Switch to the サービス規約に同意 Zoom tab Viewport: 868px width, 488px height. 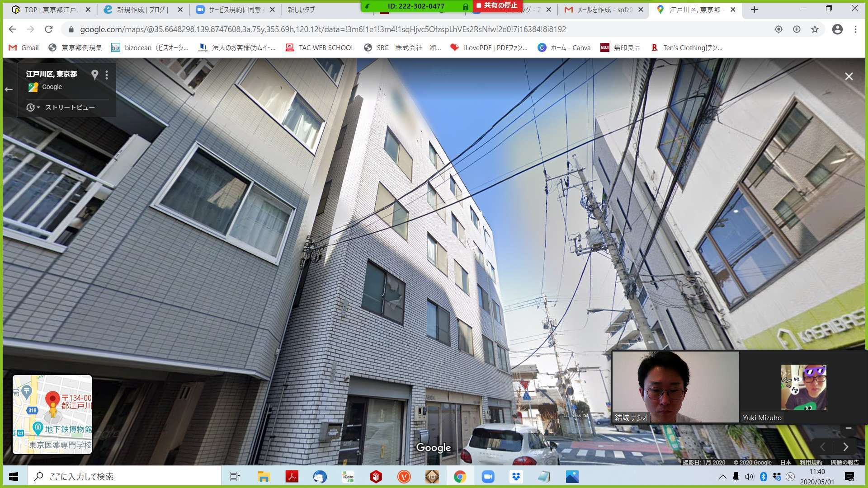(x=235, y=9)
